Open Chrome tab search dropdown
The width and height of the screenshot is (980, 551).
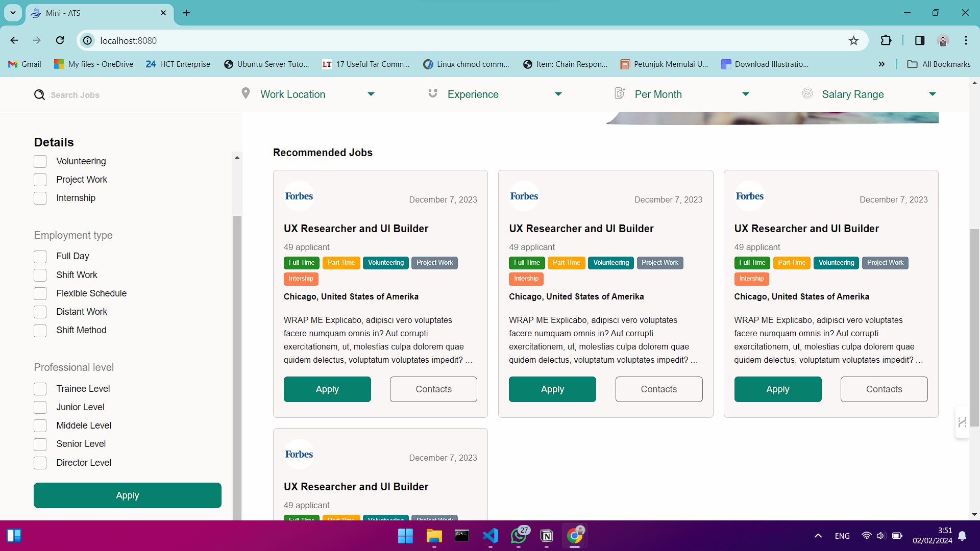point(13,13)
